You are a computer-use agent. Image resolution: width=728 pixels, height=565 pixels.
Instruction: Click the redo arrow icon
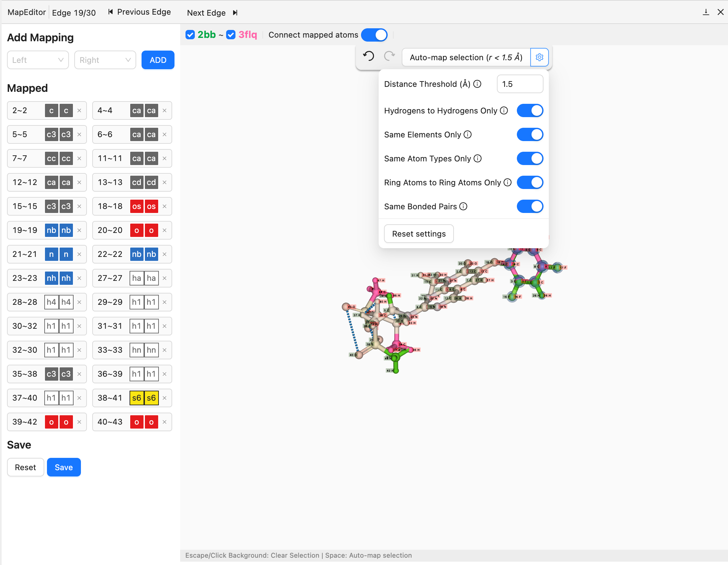tap(389, 56)
